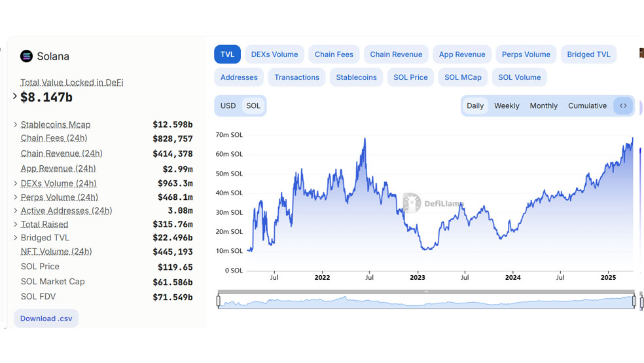Switch to Cumulative view
644x363 pixels.
[587, 105]
